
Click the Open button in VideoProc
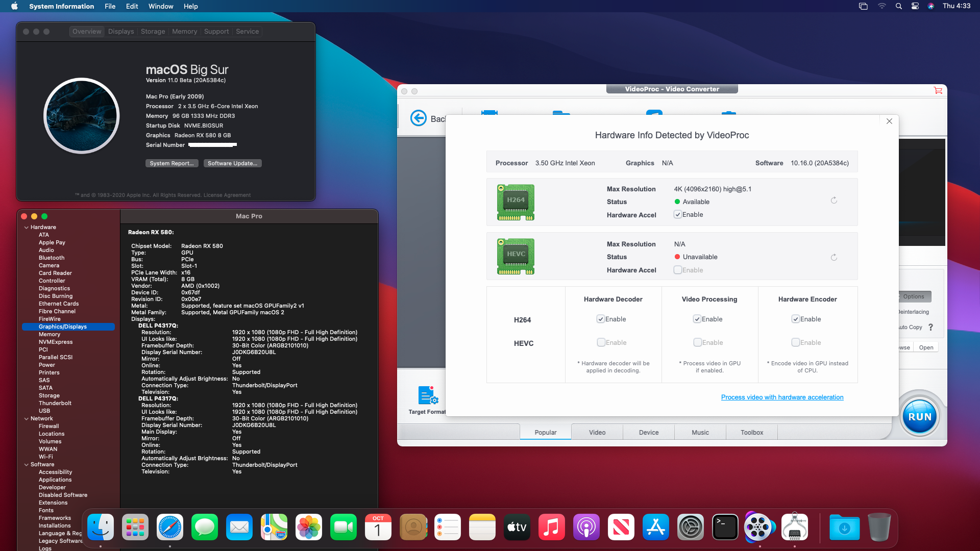(x=926, y=347)
